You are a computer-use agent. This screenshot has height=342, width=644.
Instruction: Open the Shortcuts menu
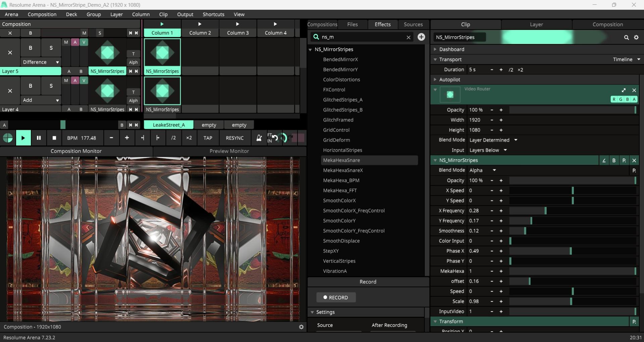[213, 14]
